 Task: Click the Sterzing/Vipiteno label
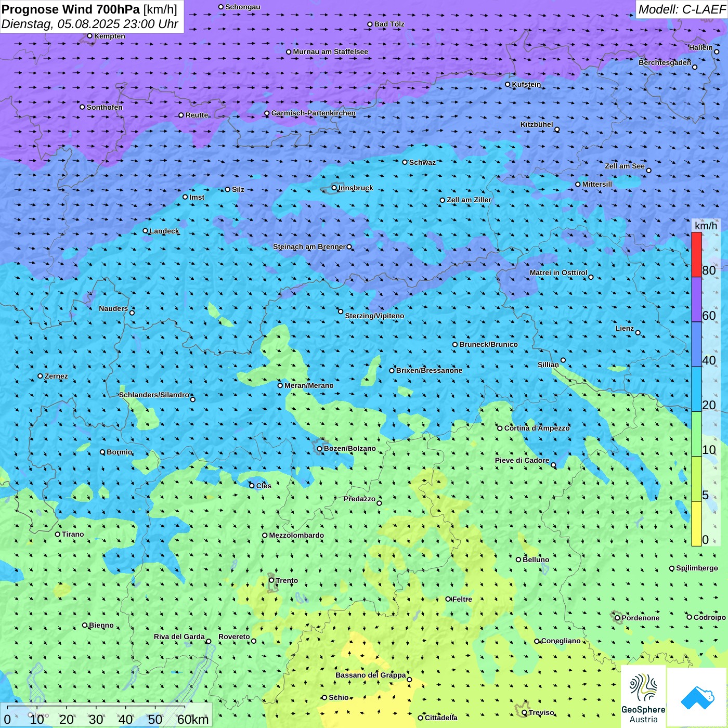click(x=374, y=316)
